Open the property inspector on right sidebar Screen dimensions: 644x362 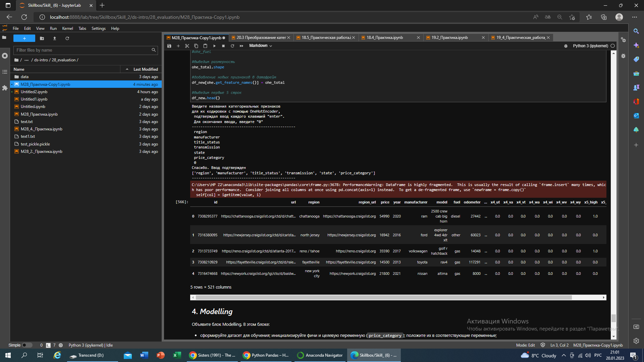point(623,40)
